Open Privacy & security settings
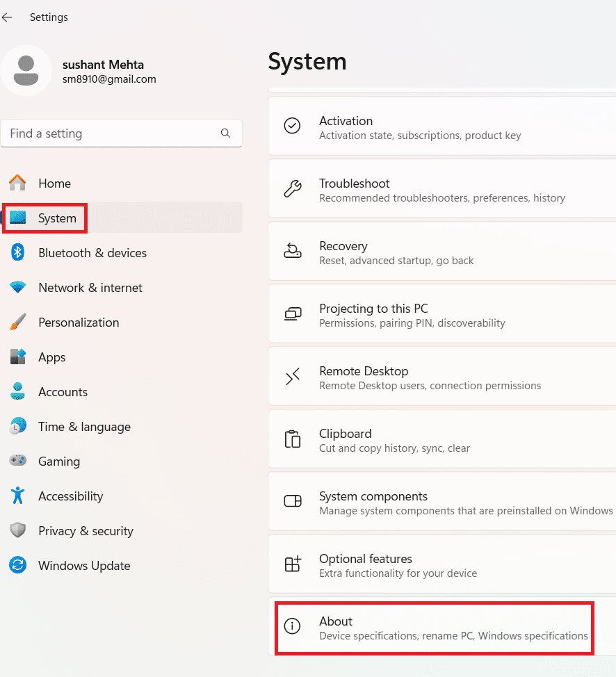The height and width of the screenshot is (677, 616). tap(86, 531)
